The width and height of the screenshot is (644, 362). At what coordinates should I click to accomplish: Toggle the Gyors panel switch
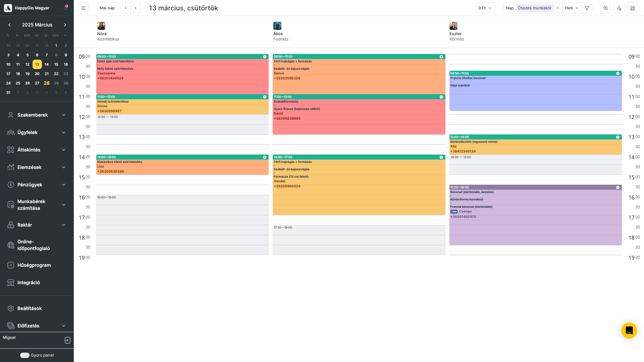[x=25, y=355]
